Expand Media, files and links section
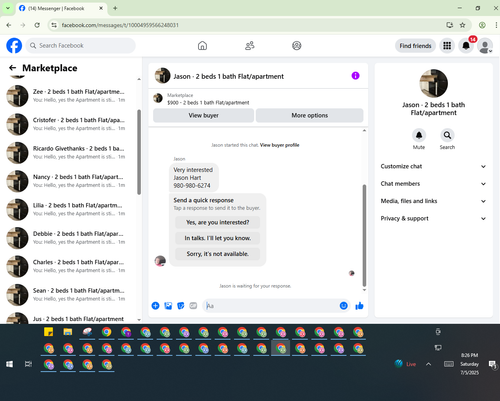 pos(433,201)
